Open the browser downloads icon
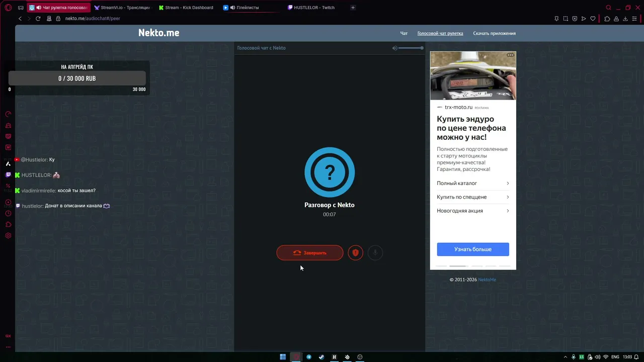644x362 pixels. [x=625, y=19]
